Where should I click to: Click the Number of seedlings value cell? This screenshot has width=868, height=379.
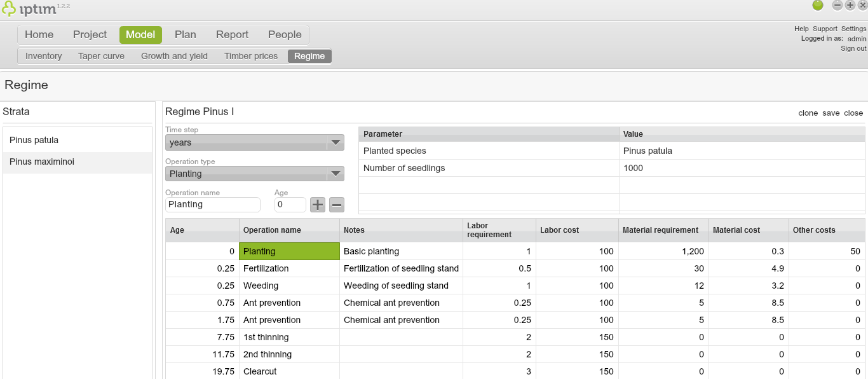[x=742, y=168]
